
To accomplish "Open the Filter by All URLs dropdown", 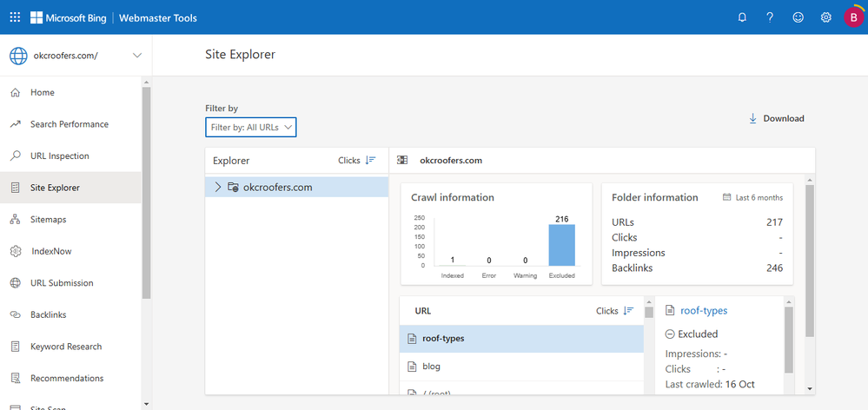I will coord(251,128).
